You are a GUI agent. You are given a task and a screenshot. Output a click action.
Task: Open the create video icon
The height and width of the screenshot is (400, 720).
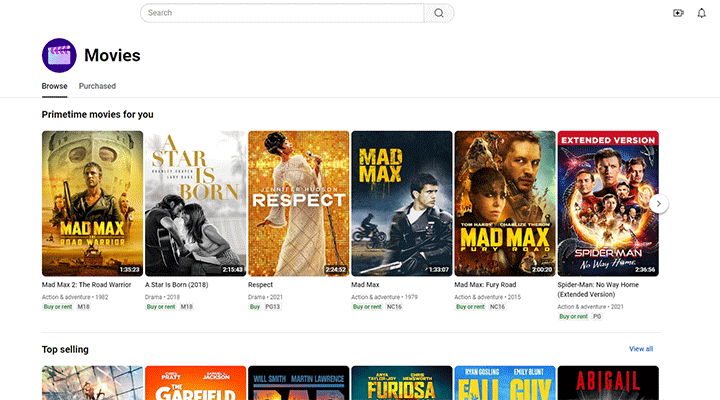679,13
